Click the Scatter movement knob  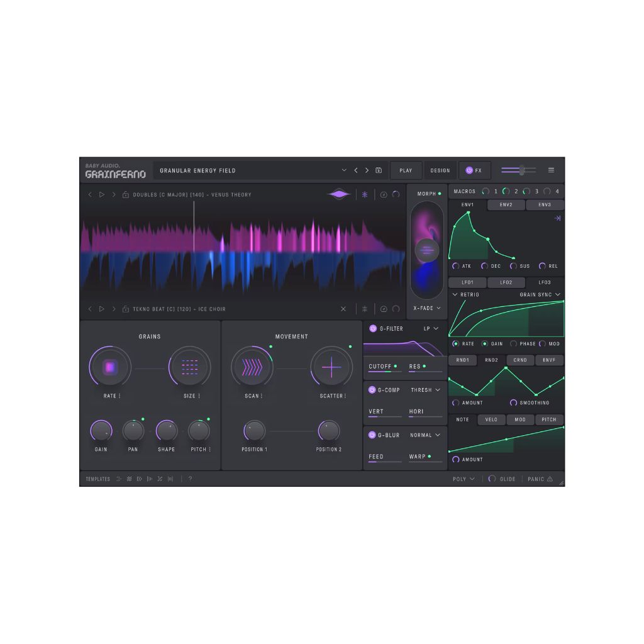331,367
